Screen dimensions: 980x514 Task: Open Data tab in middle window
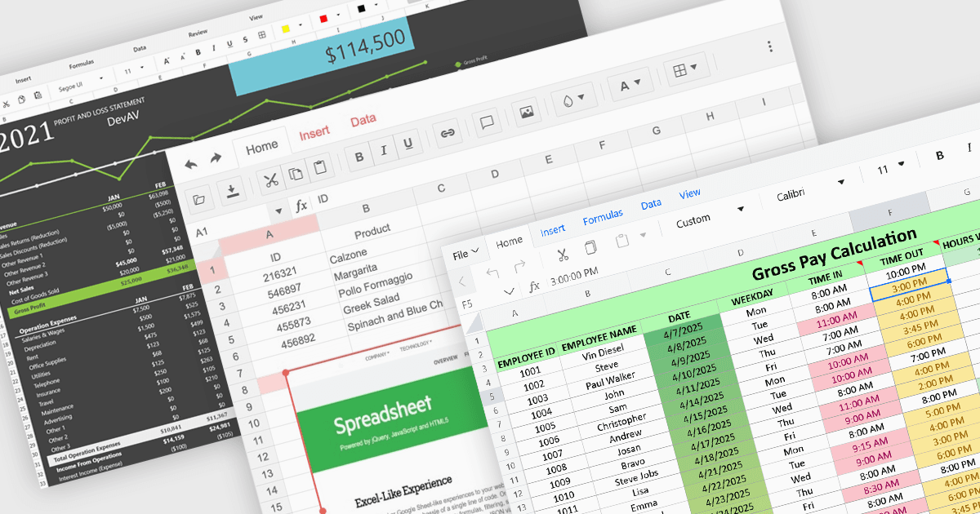pos(363,120)
